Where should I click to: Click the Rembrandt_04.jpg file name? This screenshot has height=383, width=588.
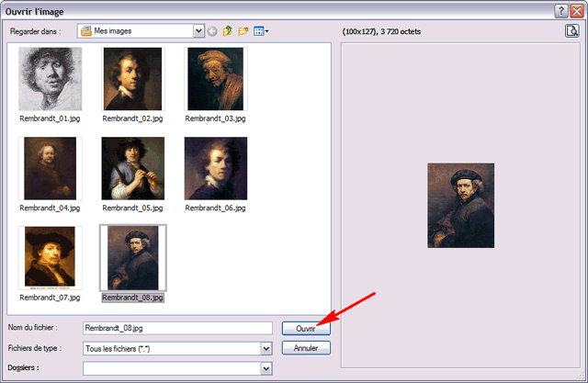(x=50, y=208)
